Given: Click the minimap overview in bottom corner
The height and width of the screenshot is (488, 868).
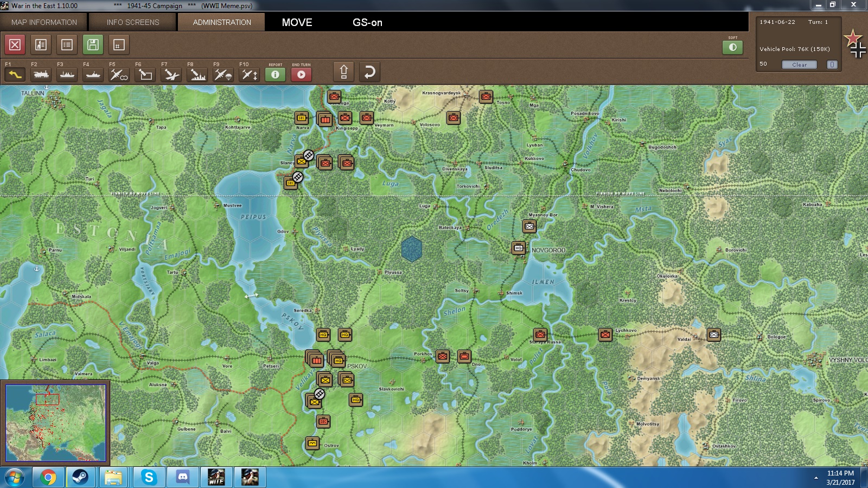Looking at the screenshot, I should pyautogui.click(x=56, y=423).
